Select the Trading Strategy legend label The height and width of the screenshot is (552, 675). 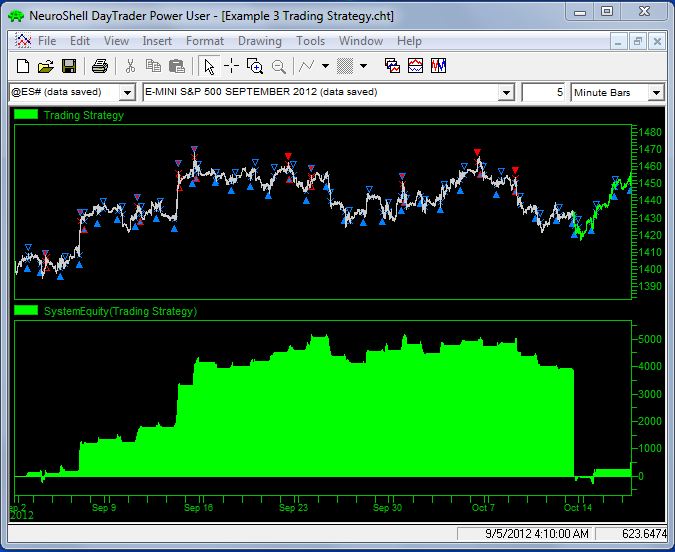pos(84,115)
